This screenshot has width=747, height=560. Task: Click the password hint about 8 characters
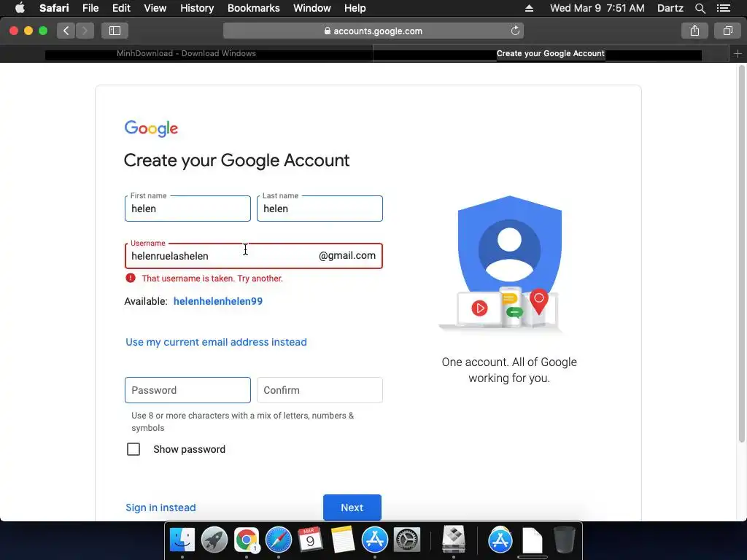click(242, 421)
